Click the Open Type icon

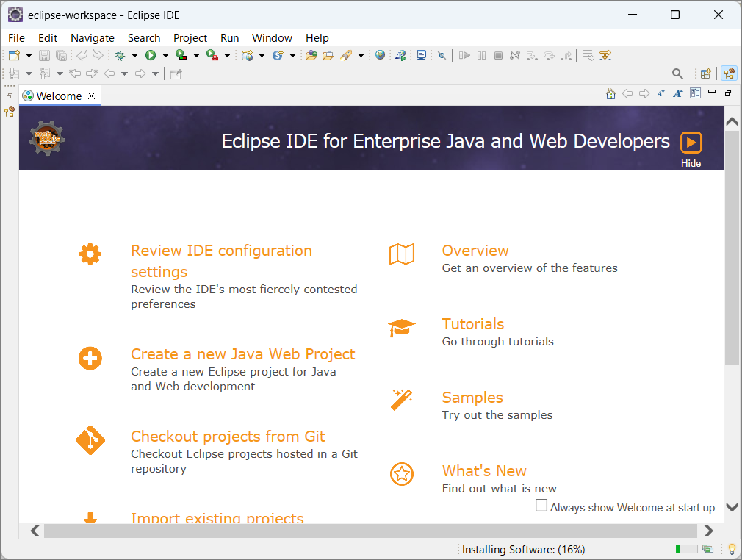pos(311,55)
